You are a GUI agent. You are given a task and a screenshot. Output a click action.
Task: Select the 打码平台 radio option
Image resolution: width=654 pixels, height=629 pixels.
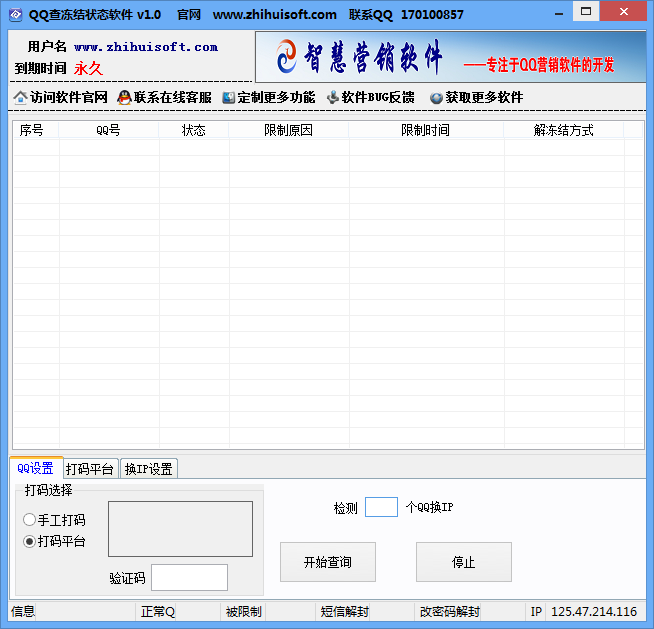click(x=29, y=541)
